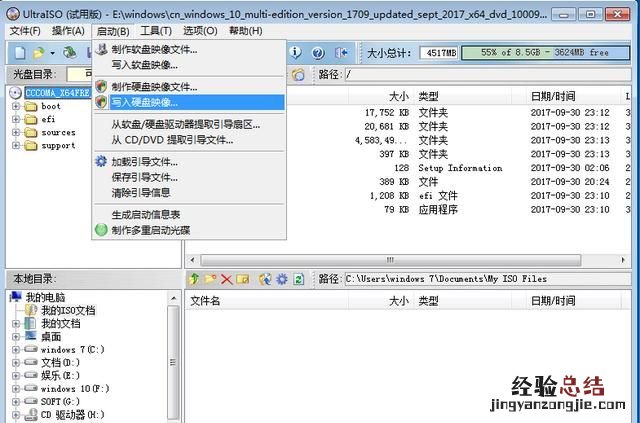This screenshot has height=423, width=640.
Task: Expand the 桌面 tree node
Action: pyautogui.click(x=16, y=337)
